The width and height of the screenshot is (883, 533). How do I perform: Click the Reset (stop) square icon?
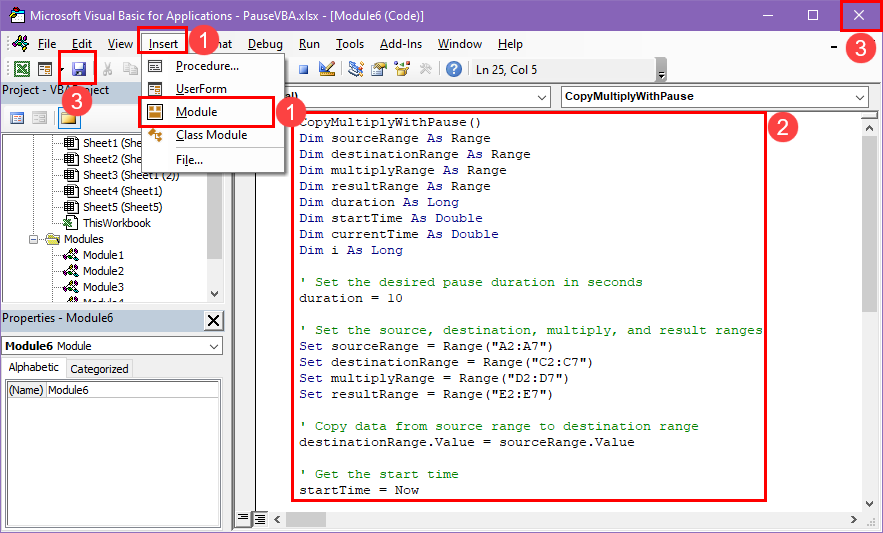[304, 69]
